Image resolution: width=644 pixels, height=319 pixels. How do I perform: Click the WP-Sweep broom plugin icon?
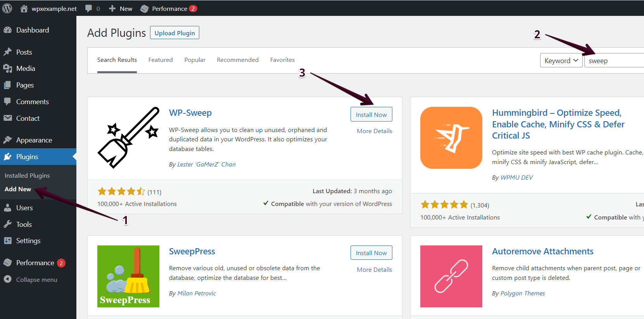[128, 137]
